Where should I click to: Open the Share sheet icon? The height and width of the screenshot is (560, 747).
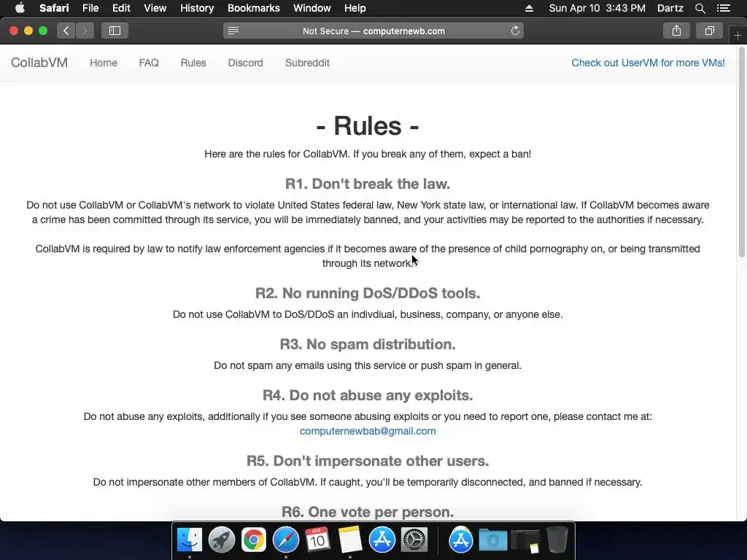[676, 31]
